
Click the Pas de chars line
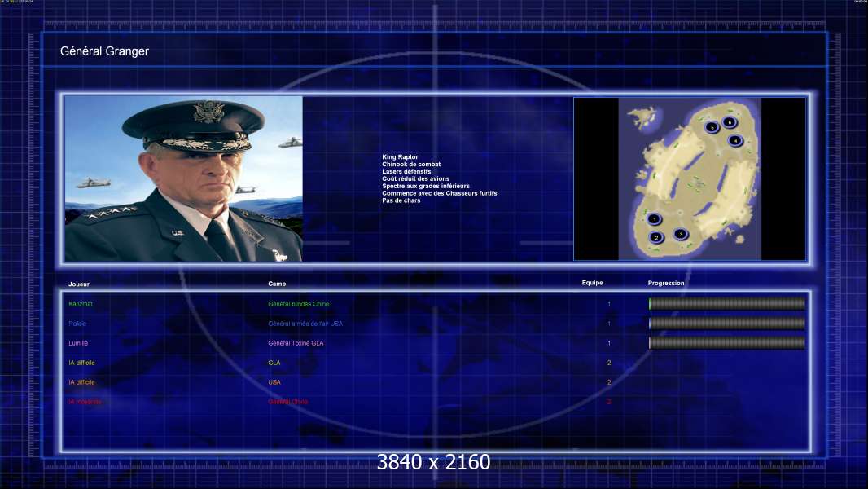401,200
